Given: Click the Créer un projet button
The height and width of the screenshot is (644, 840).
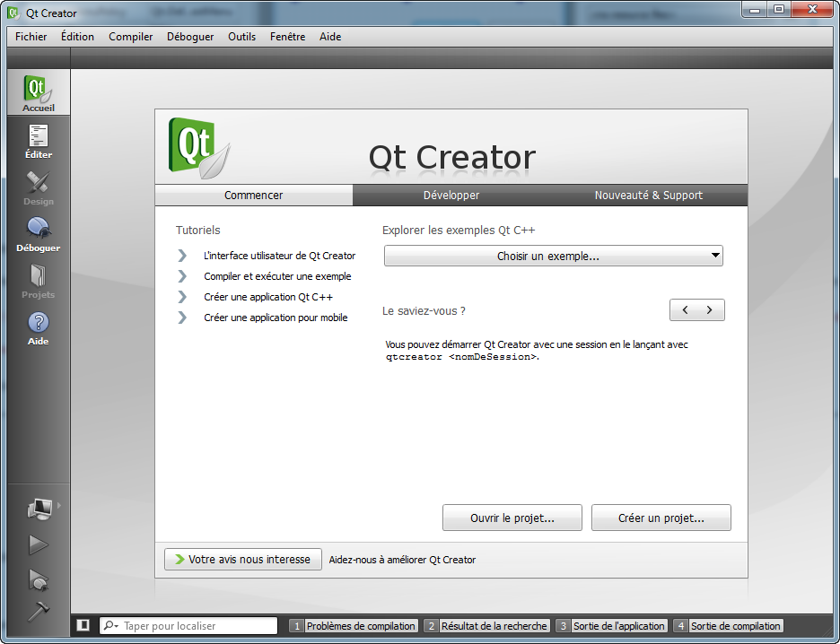Looking at the screenshot, I should [661, 518].
